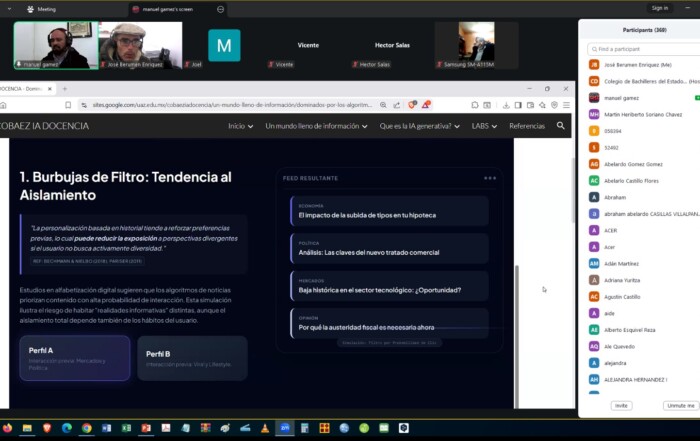Click the browser zoom icon in address bar
The height and width of the screenshot is (441, 700).
click(x=383, y=104)
